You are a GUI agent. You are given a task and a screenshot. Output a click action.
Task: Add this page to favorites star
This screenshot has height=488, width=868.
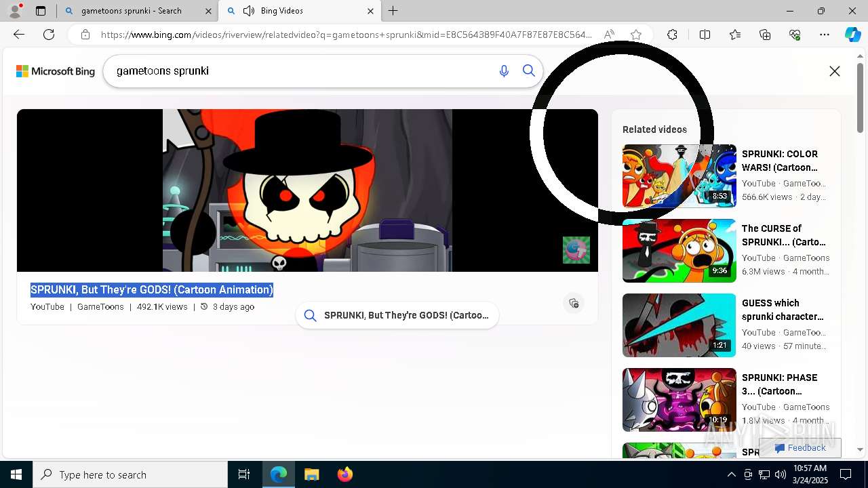point(635,35)
